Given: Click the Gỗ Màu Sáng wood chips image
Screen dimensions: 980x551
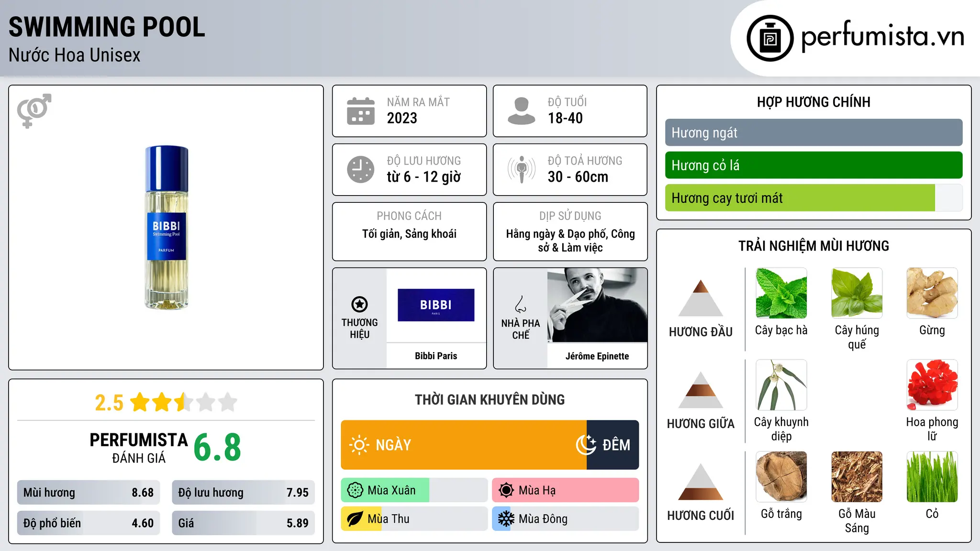Looking at the screenshot, I should [x=857, y=477].
